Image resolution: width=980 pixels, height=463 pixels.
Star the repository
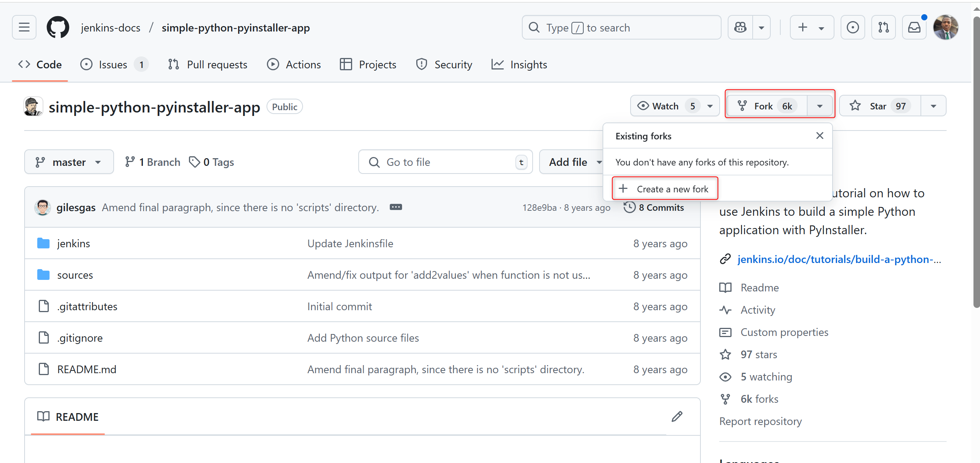[880, 106]
